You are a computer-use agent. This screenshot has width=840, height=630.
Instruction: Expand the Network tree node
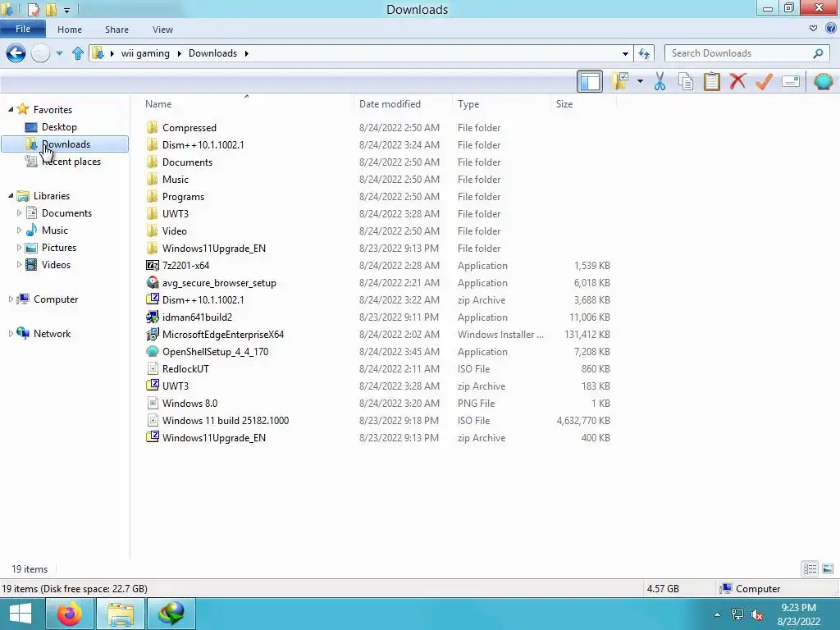click(11, 333)
